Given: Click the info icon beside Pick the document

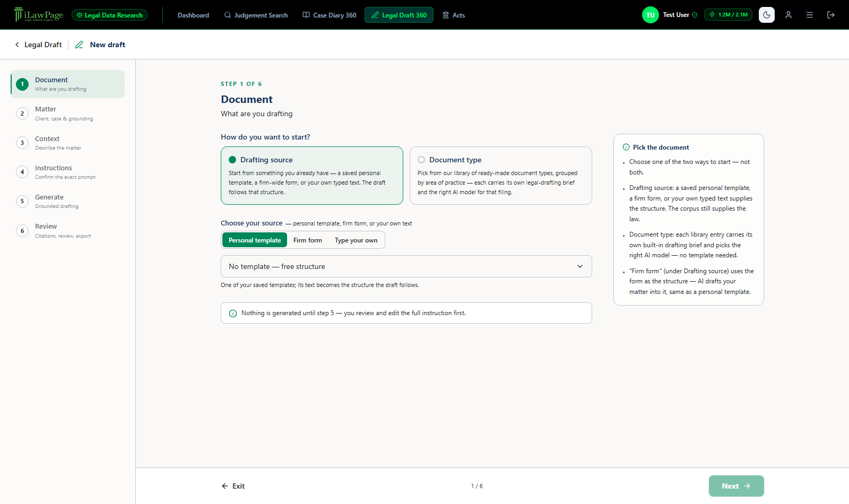Looking at the screenshot, I should (x=626, y=147).
